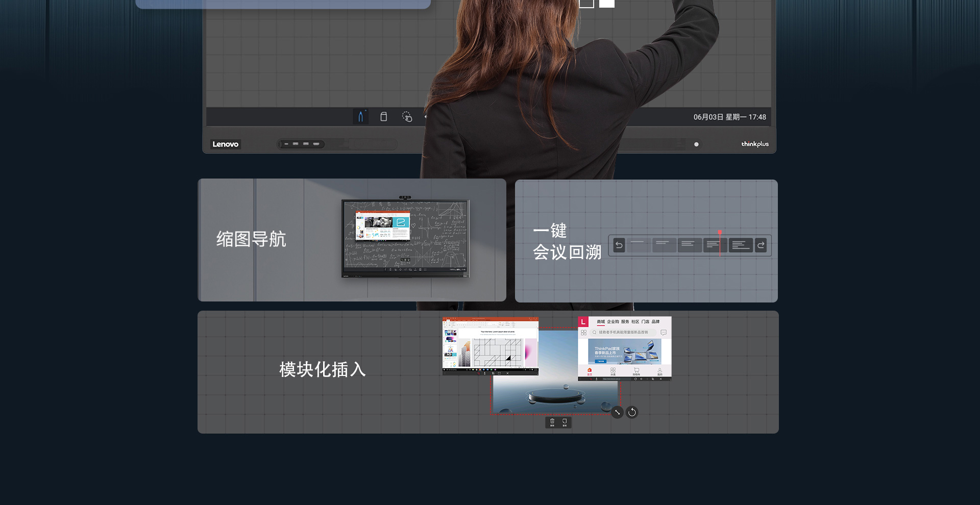Click the shopping cart icon in the shop page nav
Screen dimensions: 980x505
click(636, 371)
